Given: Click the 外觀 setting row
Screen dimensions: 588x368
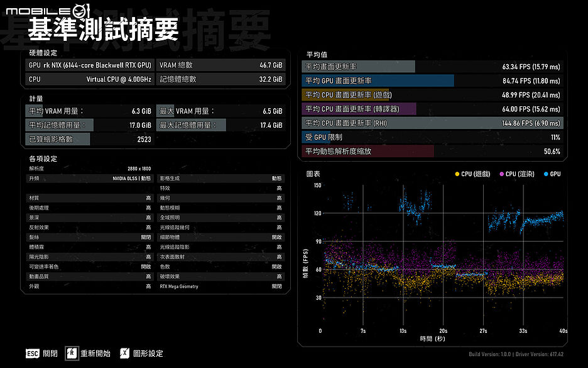Looking at the screenshot, I should click(90, 286).
